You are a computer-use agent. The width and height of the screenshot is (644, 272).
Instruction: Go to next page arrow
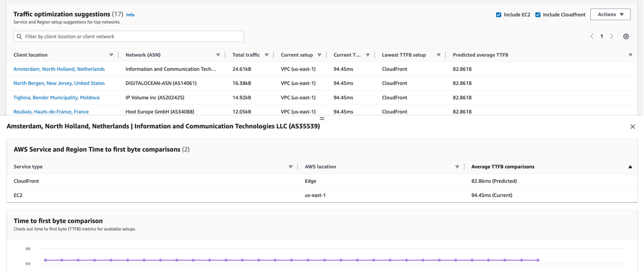click(612, 36)
